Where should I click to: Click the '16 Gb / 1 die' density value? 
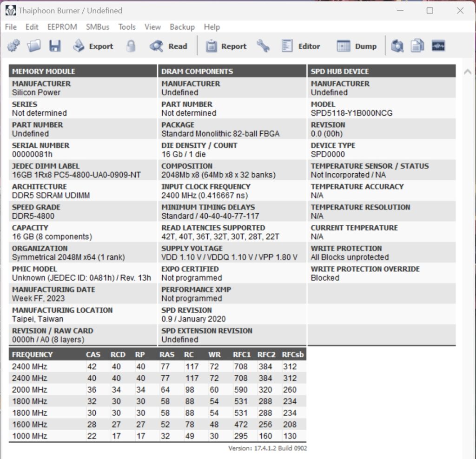(183, 154)
